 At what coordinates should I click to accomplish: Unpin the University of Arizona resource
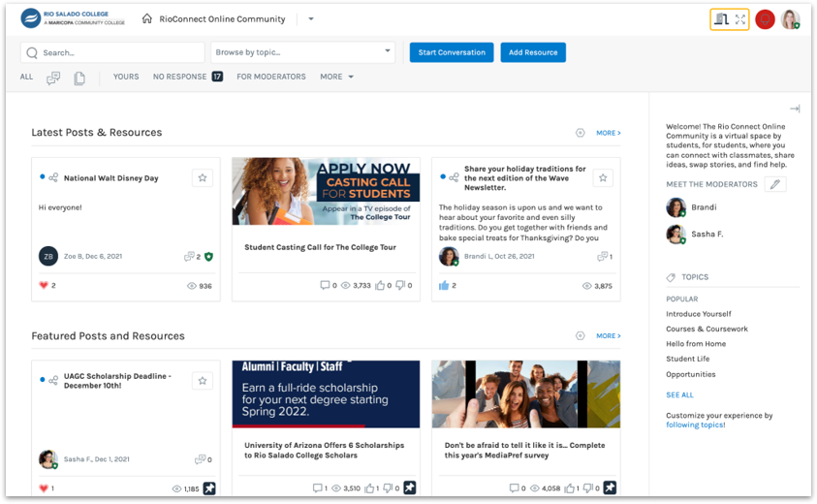410,488
